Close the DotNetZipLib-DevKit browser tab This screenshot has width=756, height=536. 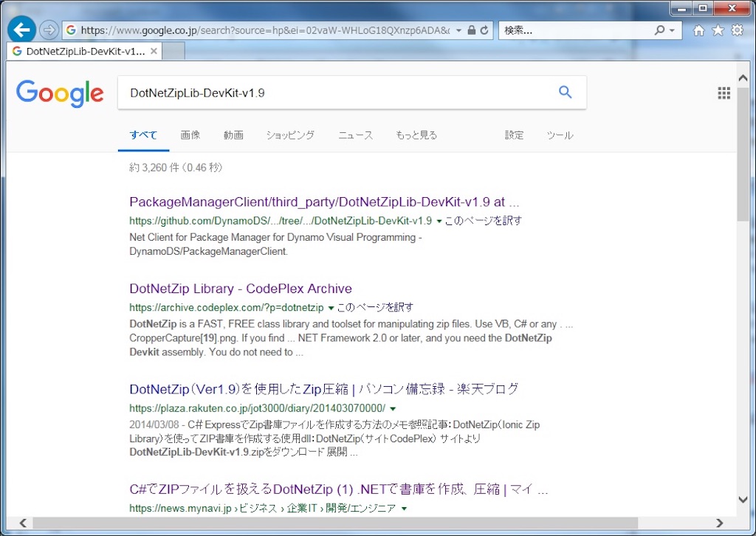click(154, 51)
